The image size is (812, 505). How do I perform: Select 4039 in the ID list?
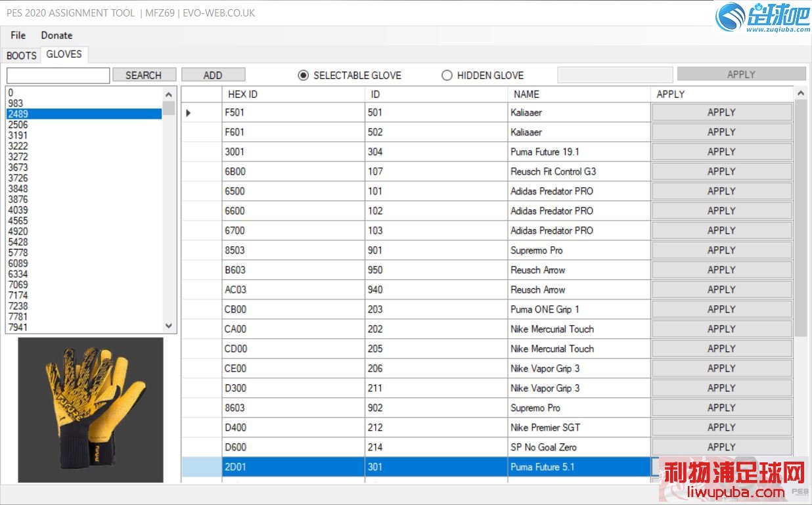pos(84,210)
